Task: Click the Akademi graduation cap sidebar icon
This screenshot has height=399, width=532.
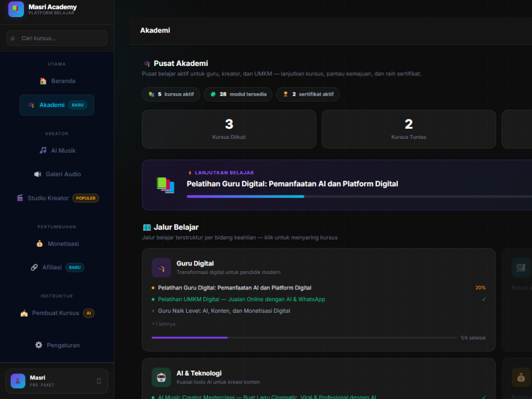Action: pos(31,105)
